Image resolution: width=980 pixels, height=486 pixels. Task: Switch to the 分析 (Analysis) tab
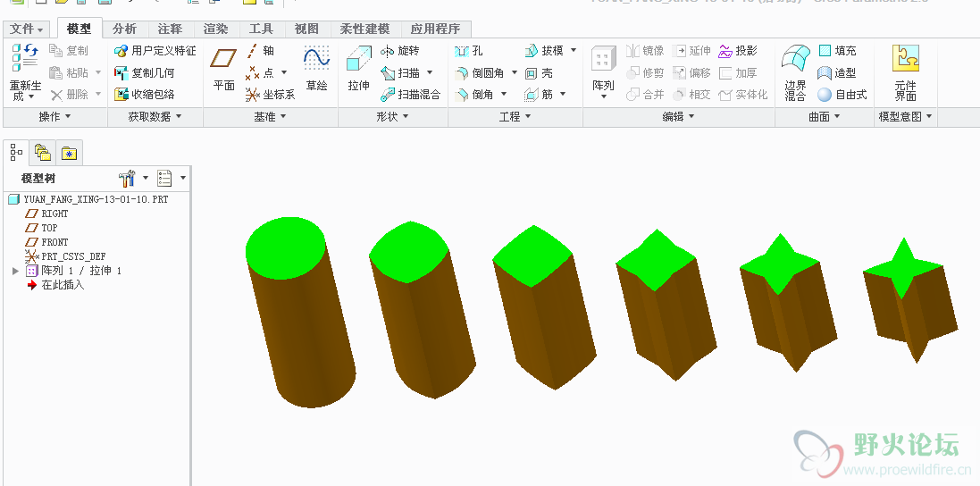point(124,29)
